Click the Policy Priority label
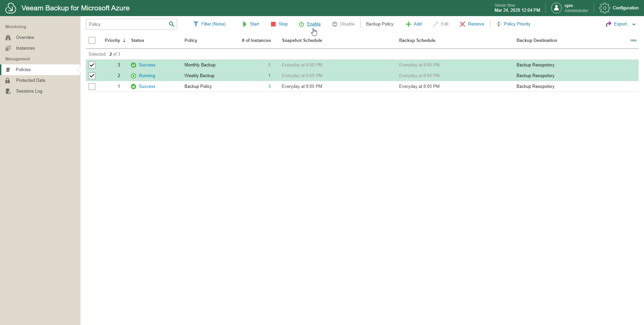The image size is (644, 325). 517,24
